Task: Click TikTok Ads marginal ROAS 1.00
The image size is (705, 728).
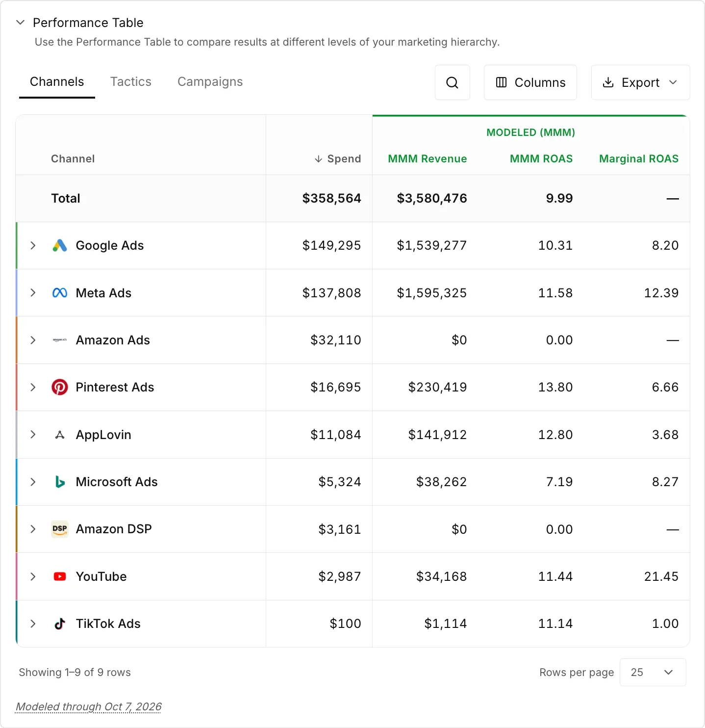Action: pos(665,624)
